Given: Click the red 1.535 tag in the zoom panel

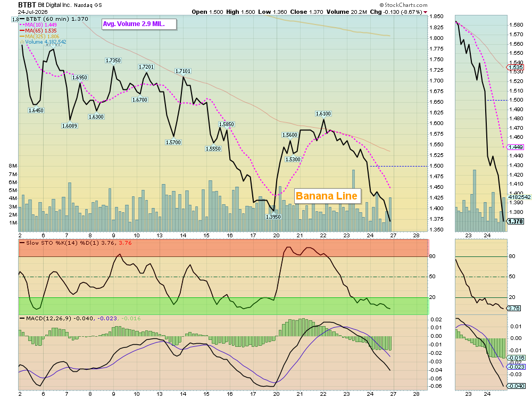Looking at the screenshot, I should (x=515, y=67).
